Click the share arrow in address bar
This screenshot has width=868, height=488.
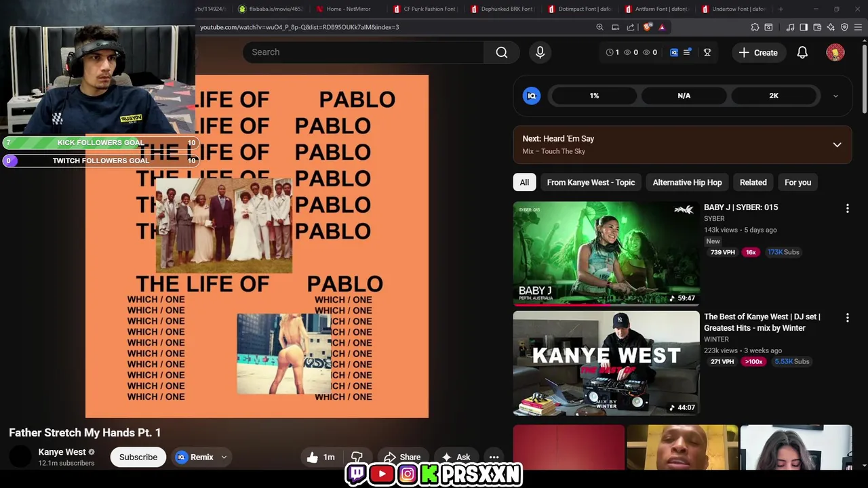631,27
